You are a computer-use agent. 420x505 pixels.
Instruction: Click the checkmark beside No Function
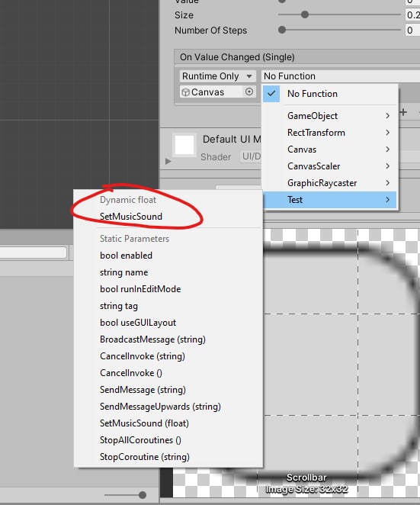(271, 94)
